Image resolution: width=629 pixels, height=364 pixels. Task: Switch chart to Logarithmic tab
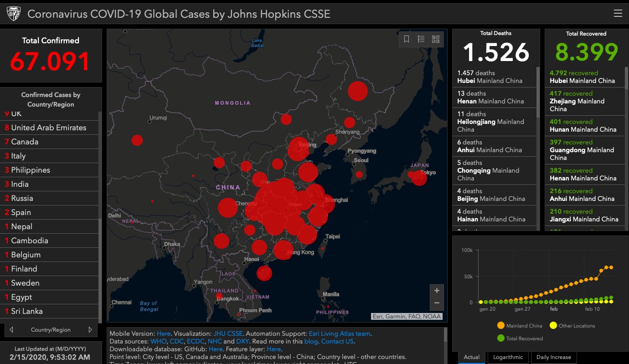(x=508, y=357)
